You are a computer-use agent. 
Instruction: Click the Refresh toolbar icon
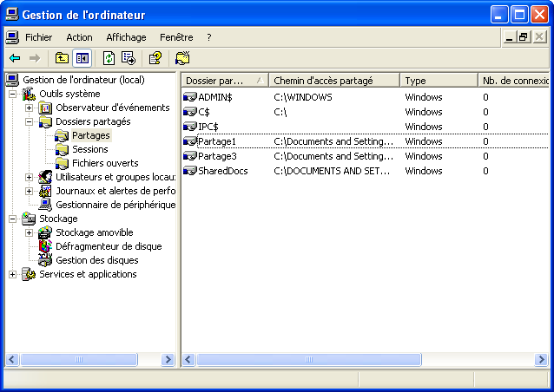pos(109,58)
